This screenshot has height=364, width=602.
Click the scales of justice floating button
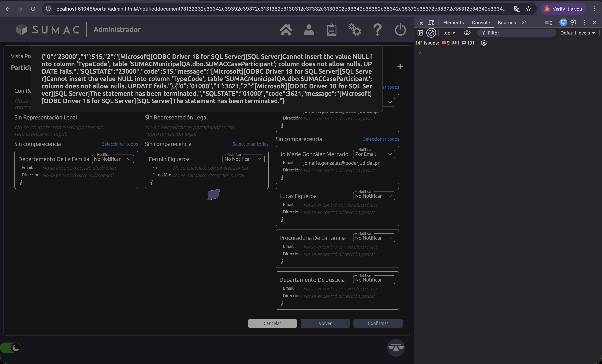point(396,347)
